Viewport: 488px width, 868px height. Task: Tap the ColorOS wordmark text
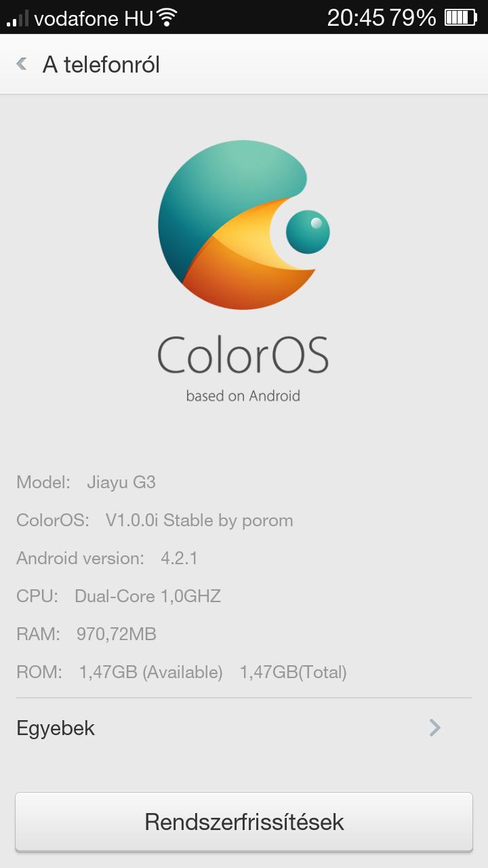[243, 355]
